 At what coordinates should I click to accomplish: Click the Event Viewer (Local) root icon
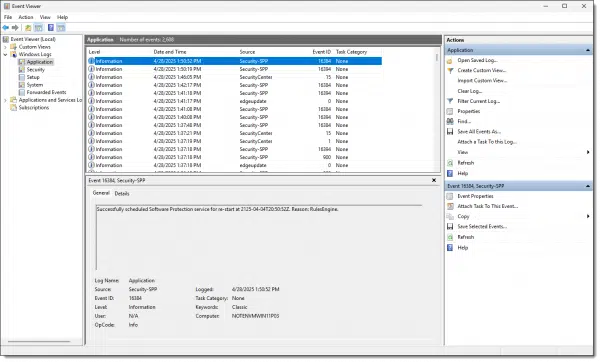coord(6,39)
